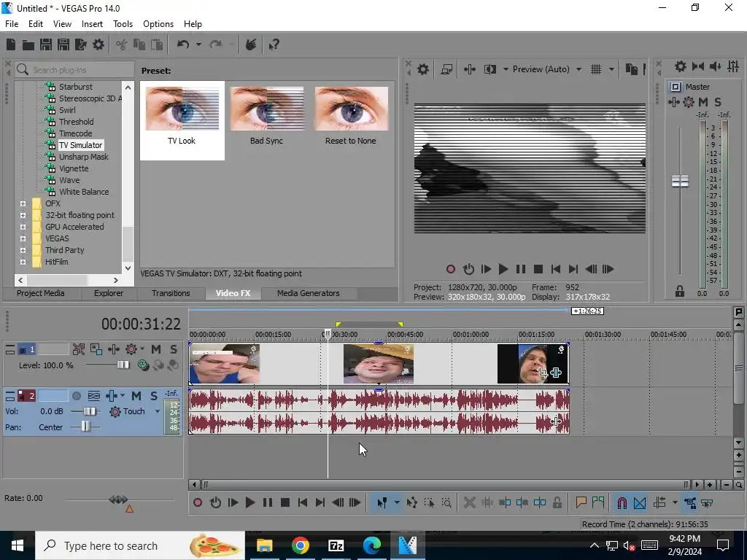Image resolution: width=747 pixels, height=560 pixels.
Task: Toggle the Master bus Mute M button
Action: pyautogui.click(x=703, y=102)
